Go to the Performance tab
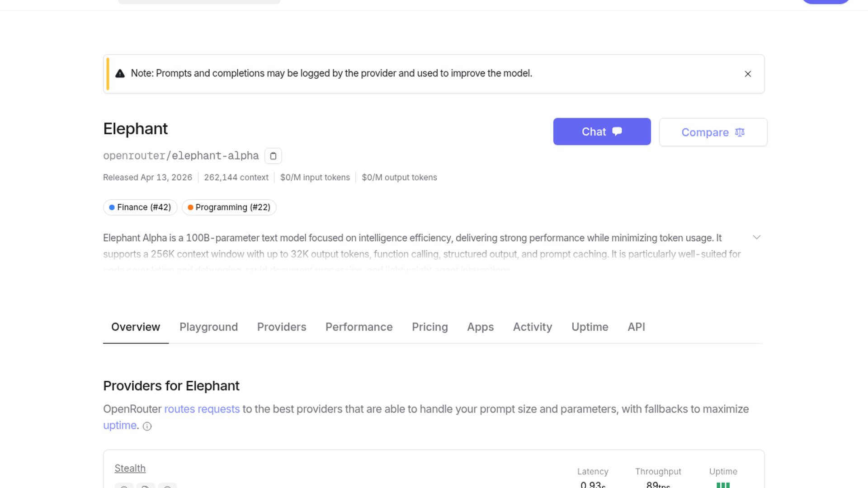Screen dimensions: 868x488 (359, 327)
